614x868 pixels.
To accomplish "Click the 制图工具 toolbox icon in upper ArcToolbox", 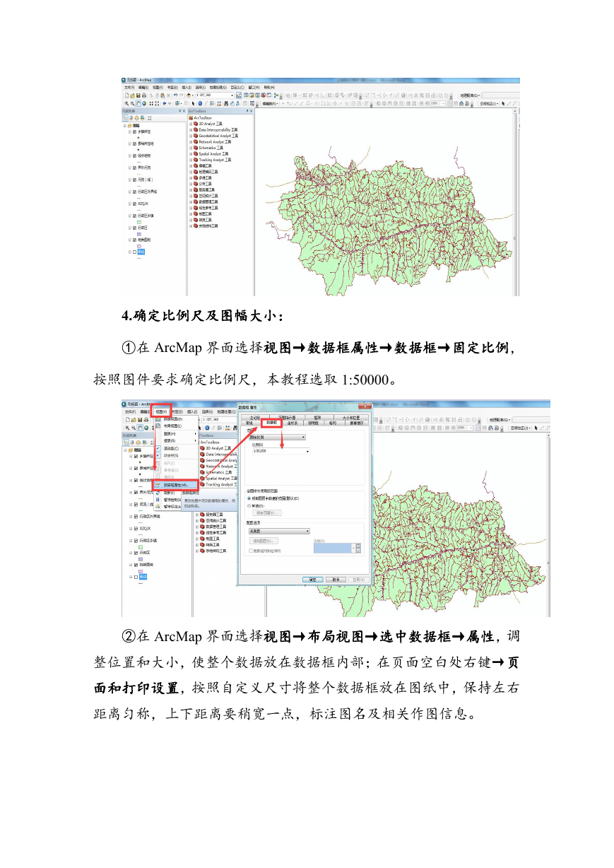I will [196, 213].
